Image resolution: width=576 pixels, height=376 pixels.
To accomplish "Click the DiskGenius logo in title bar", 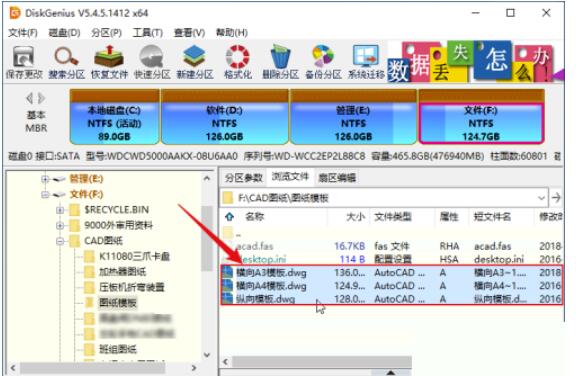I will 15,13.
